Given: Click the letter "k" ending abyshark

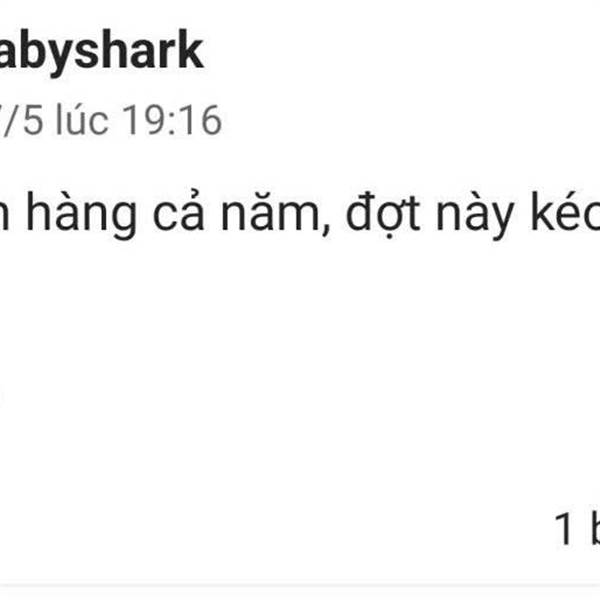Looking at the screenshot, I should 189,50.
